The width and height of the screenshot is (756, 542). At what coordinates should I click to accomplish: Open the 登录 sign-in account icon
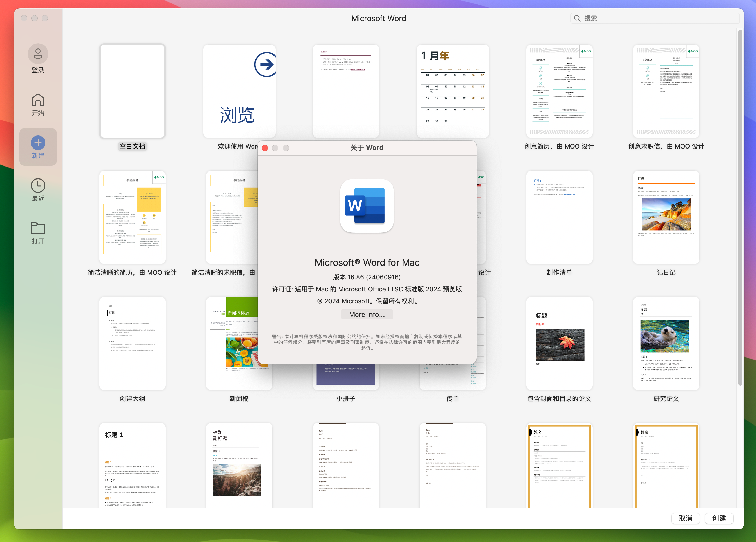click(x=38, y=54)
